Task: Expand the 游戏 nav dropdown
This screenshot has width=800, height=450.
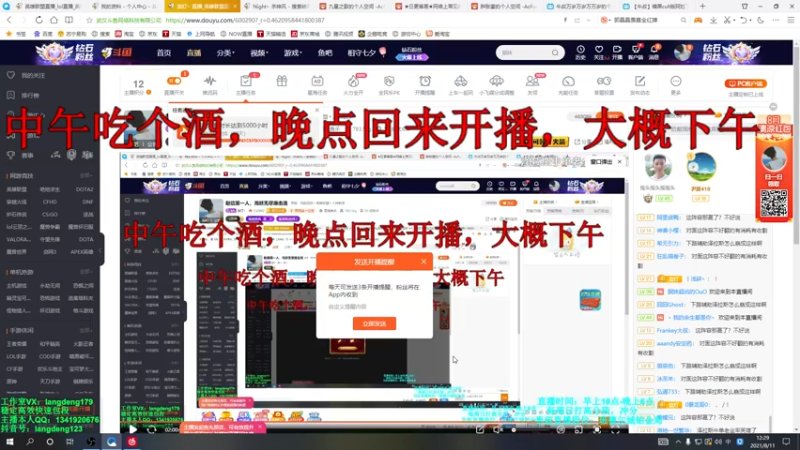Action: pyautogui.click(x=293, y=53)
